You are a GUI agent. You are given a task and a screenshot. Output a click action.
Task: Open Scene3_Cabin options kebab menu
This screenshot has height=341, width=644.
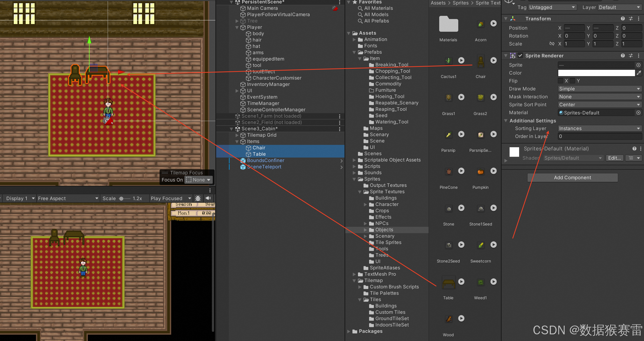click(339, 129)
